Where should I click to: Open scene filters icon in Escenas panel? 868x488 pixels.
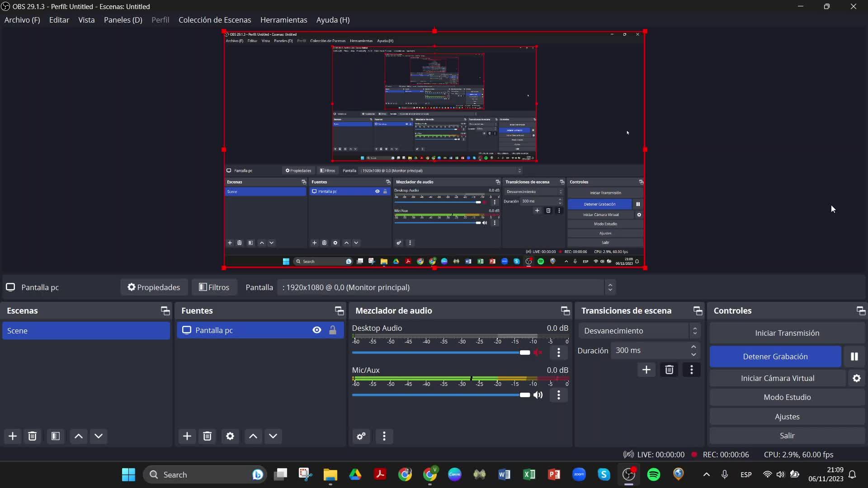pos(56,436)
